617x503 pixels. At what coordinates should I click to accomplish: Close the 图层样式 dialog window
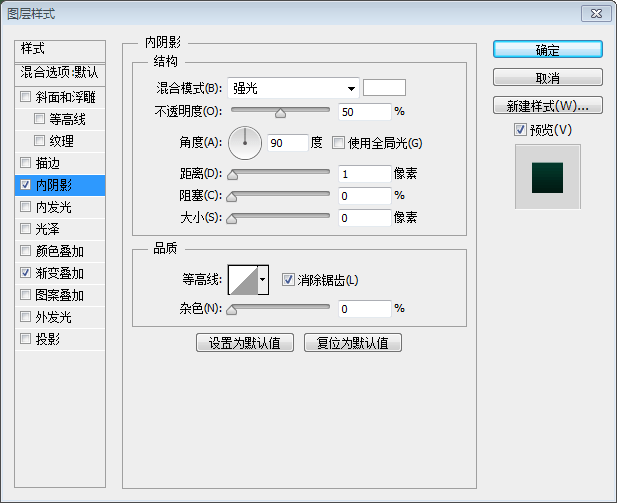[x=594, y=13]
